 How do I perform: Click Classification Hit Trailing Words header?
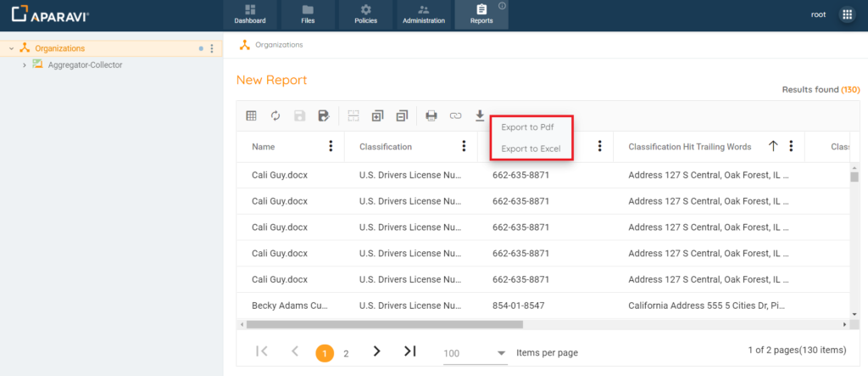pos(690,147)
